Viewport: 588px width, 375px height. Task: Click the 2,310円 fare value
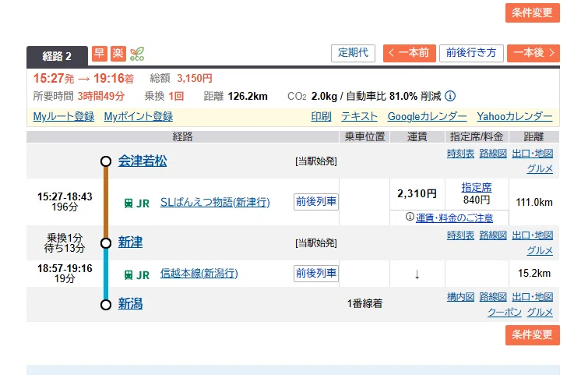pyautogui.click(x=417, y=193)
